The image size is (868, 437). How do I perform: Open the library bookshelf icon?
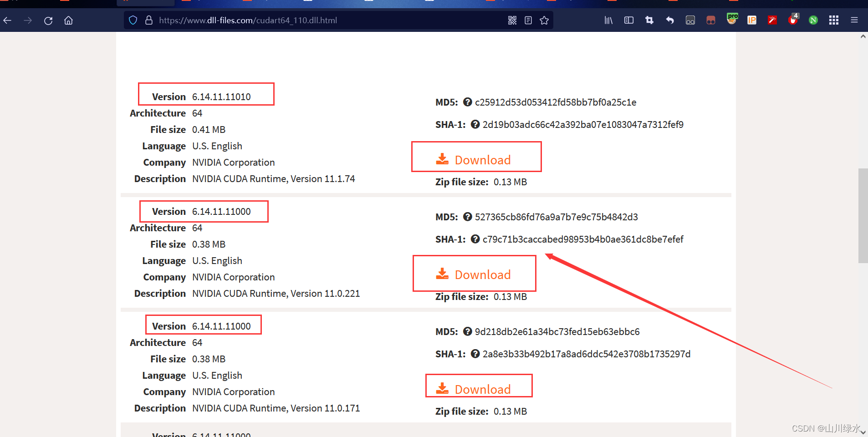pos(608,20)
